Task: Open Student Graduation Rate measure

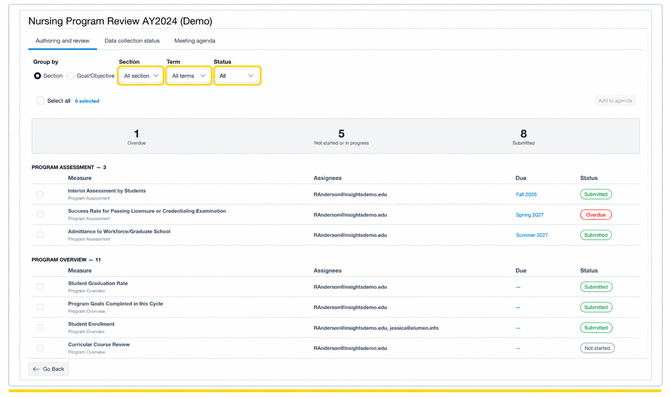Action: 98,283
